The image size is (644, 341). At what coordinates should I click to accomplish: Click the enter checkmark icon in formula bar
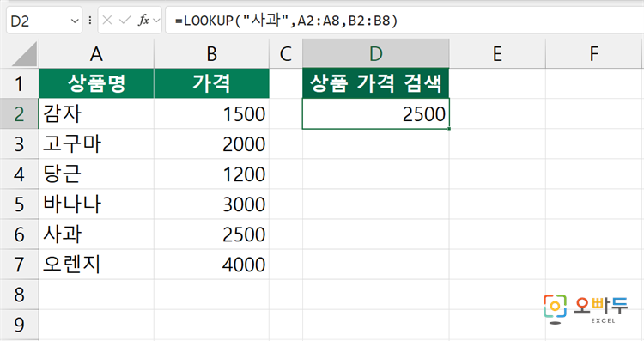point(125,20)
